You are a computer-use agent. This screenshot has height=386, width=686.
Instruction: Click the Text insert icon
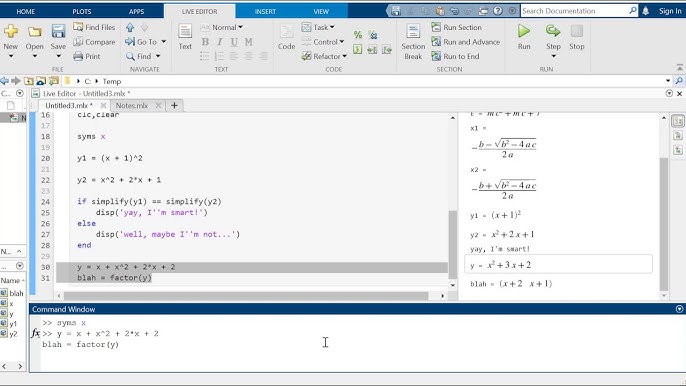[x=185, y=32]
